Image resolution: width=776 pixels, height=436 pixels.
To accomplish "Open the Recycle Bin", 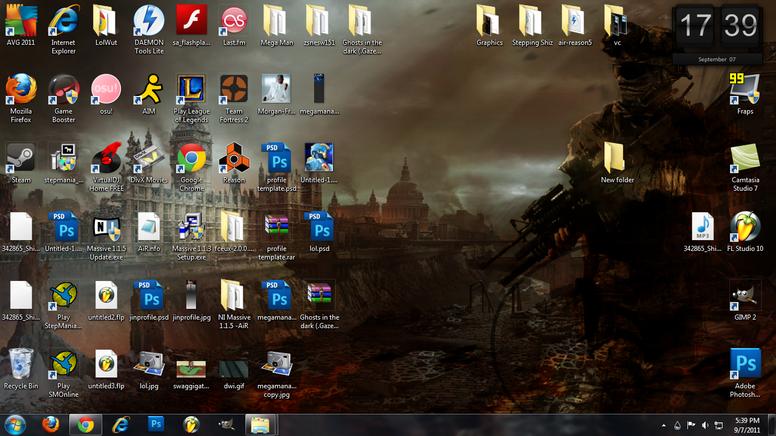I will click(21, 368).
